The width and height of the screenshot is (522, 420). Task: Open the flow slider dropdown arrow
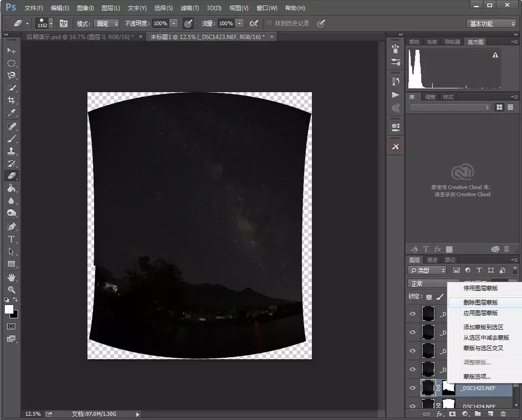239,23
